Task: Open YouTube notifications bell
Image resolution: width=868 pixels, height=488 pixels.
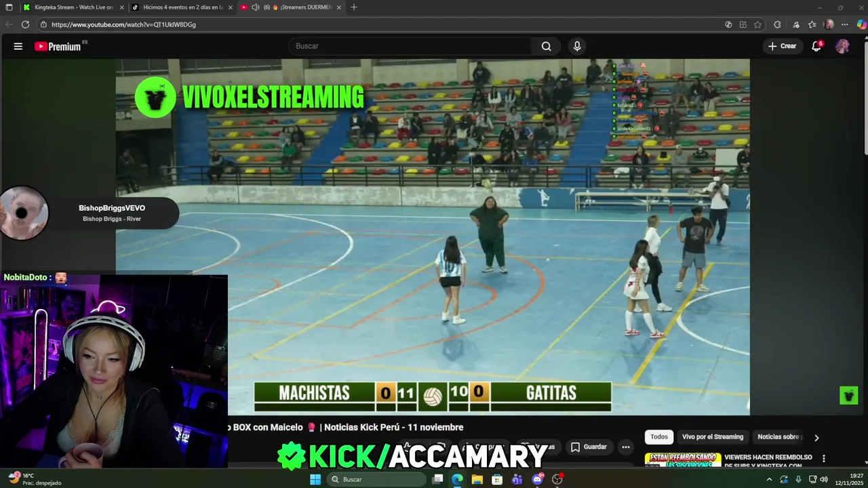Action: [x=816, y=46]
